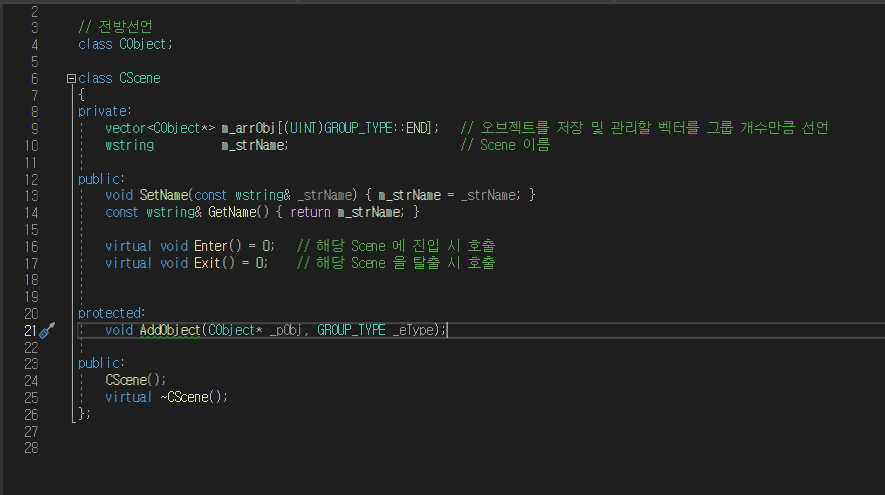Click the AddObject function name

coord(170,330)
